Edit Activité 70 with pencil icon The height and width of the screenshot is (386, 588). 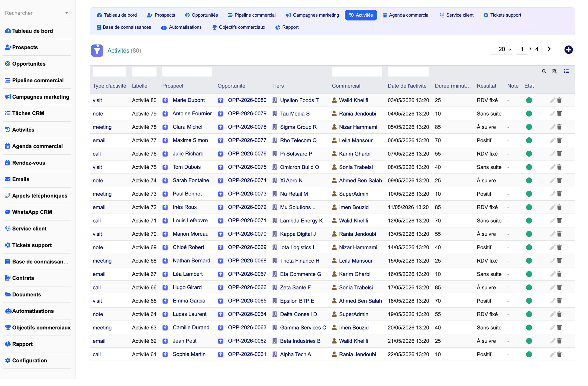553,234
